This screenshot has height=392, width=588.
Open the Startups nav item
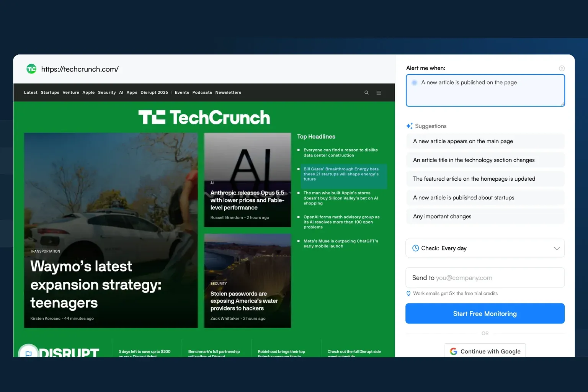coord(50,93)
